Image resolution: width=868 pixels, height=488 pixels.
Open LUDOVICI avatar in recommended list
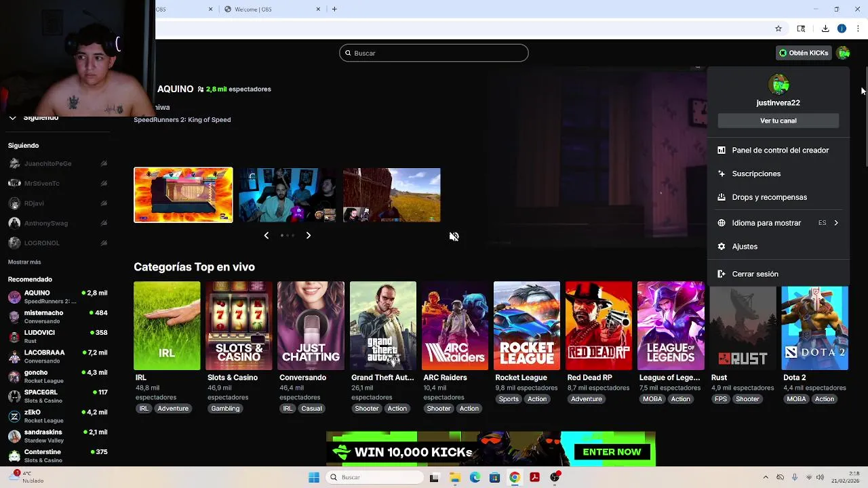click(14, 337)
